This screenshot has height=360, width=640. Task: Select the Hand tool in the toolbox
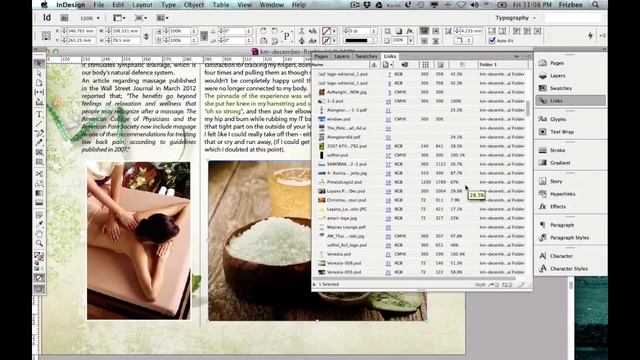coord(39,234)
